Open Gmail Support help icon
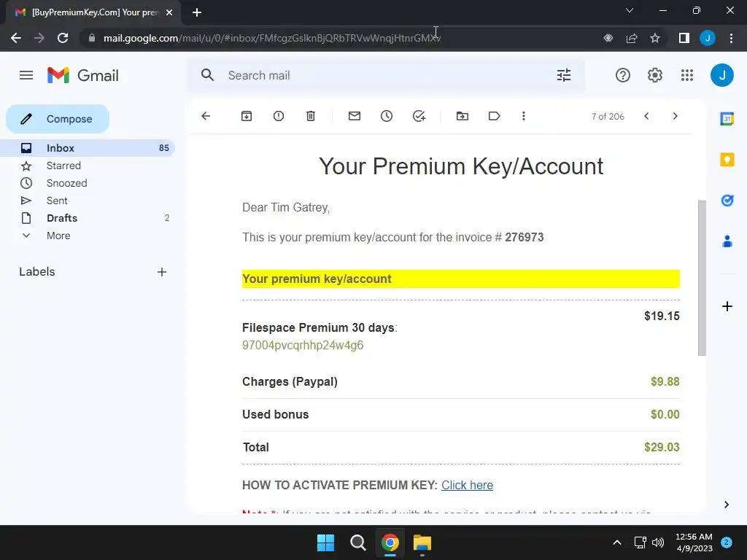This screenshot has height=560, width=747. point(623,75)
